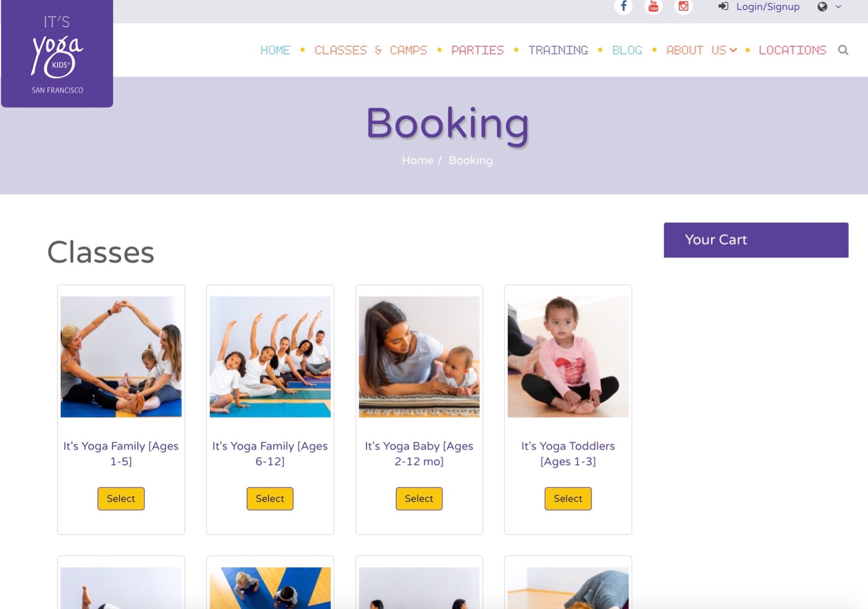Click the Login/Signup link
Image resolution: width=868 pixels, height=609 pixels.
pyautogui.click(x=768, y=7)
